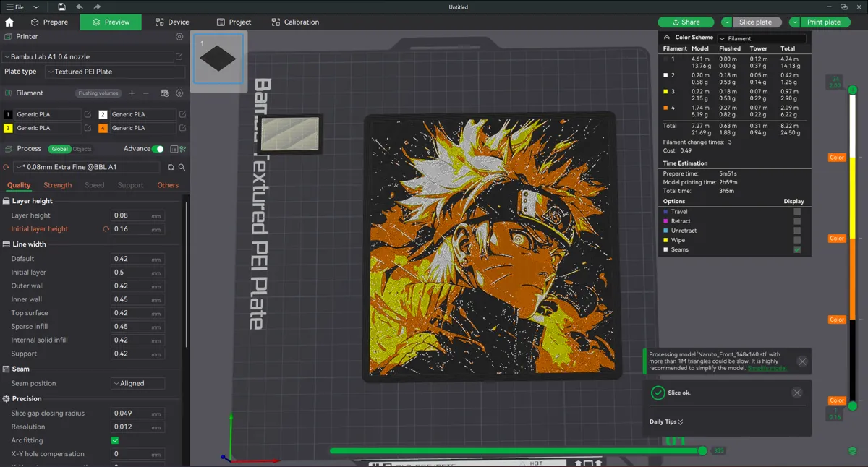868x467 pixels.
Task: Open the File menu
Action: pyautogui.click(x=15, y=7)
